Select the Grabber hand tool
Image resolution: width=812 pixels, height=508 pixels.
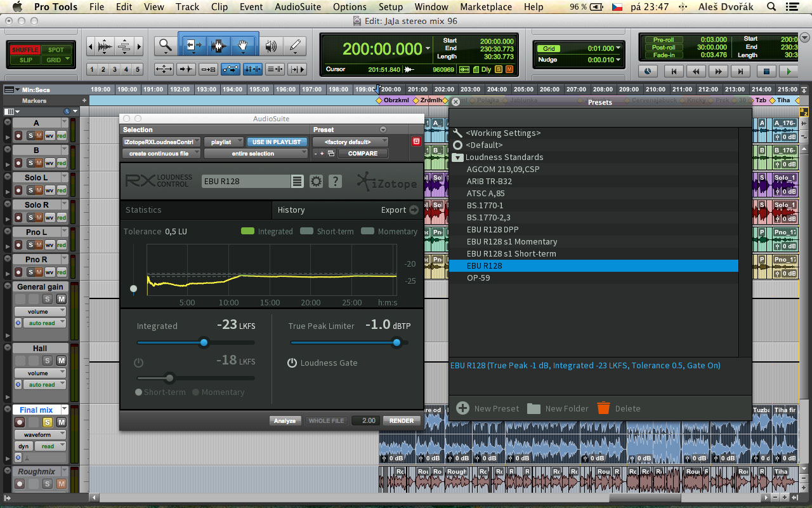(x=242, y=46)
